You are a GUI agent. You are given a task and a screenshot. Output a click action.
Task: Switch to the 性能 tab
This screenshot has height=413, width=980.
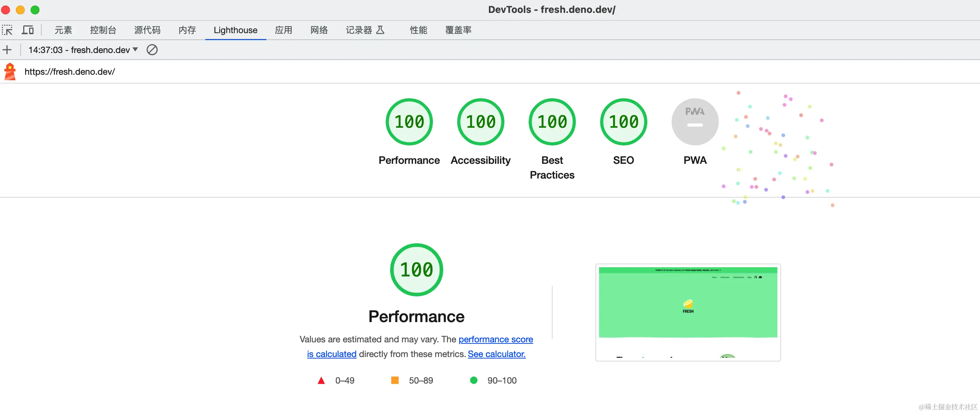(x=419, y=30)
